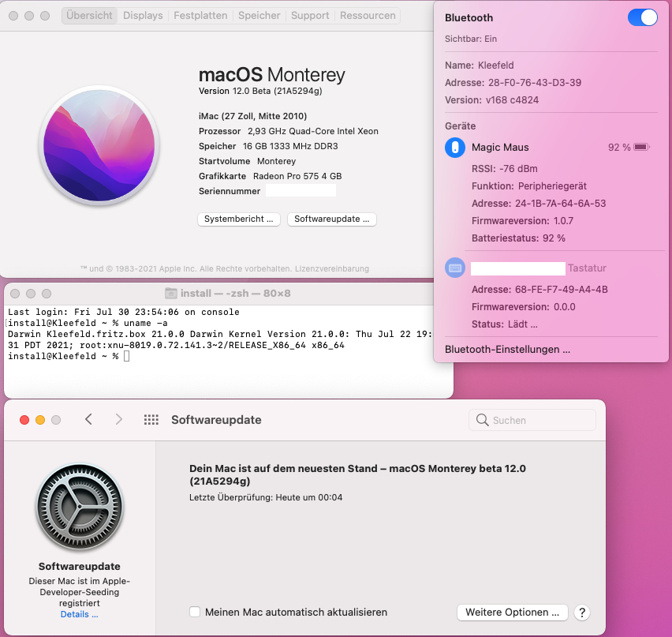
Task: Click the Status: Lädt ... line
Action: [x=505, y=324]
